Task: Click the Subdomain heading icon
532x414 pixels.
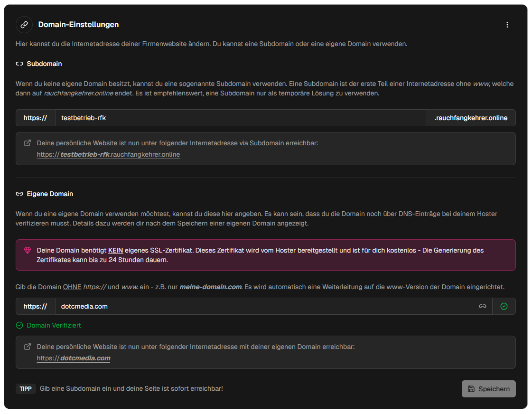Action: click(x=19, y=64)
